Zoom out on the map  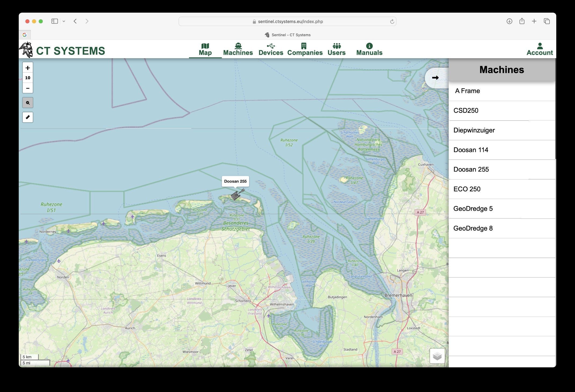click(28, 88)
